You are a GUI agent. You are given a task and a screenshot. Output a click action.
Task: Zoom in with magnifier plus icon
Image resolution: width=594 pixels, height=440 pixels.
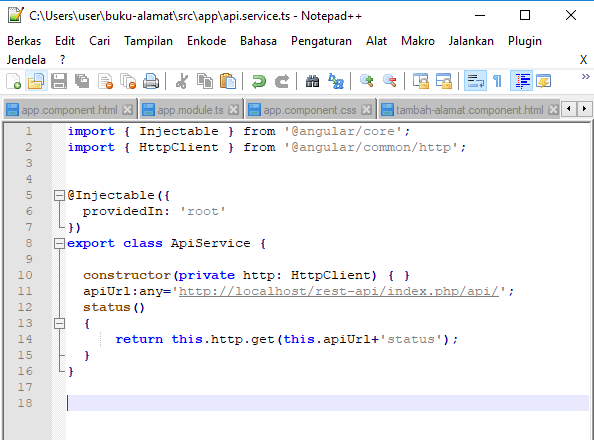pyautogui.click(x=367, y=81)
